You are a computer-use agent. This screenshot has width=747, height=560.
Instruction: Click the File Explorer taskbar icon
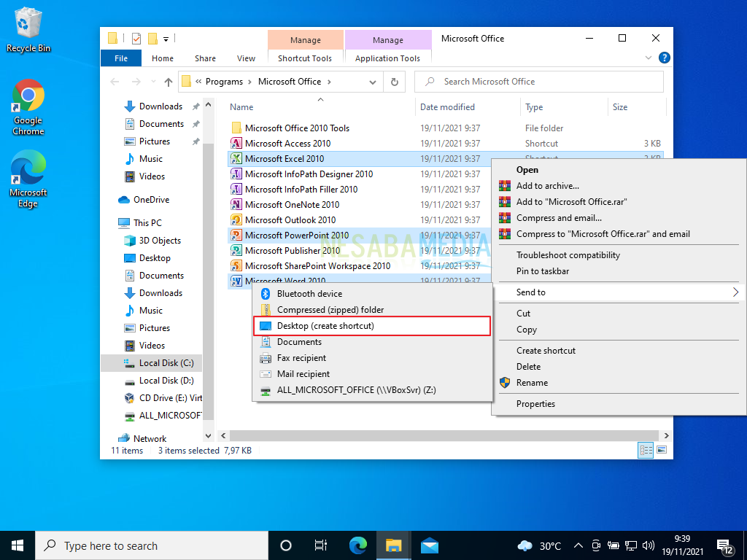pyautogui.click(x=393, y=545)
